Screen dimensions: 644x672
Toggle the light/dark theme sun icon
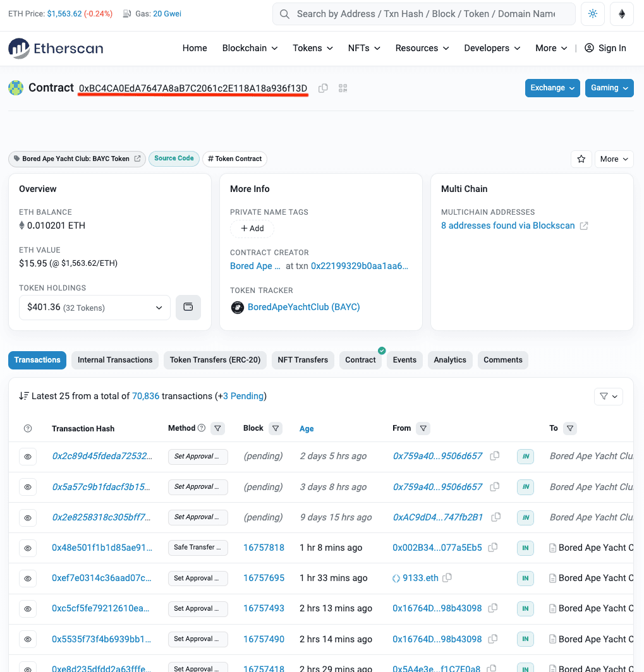pos(593,14)
